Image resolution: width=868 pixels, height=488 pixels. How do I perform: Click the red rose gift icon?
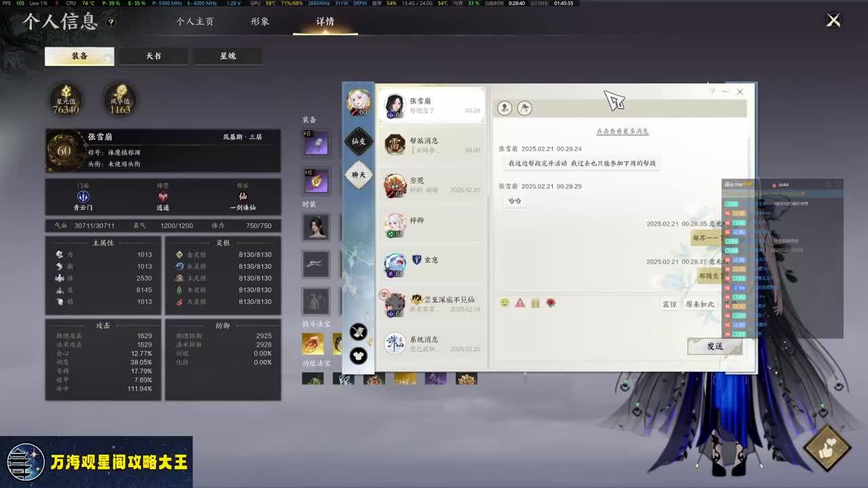(551, 303)
